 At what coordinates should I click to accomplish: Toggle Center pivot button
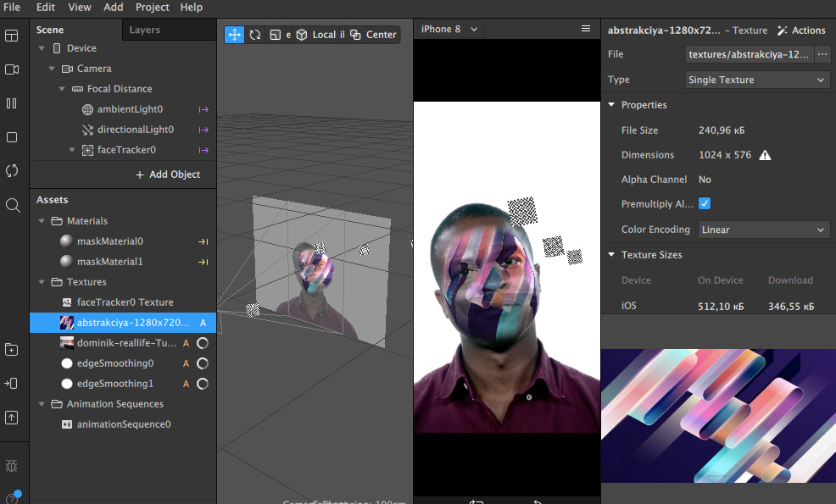click(373, 35)
